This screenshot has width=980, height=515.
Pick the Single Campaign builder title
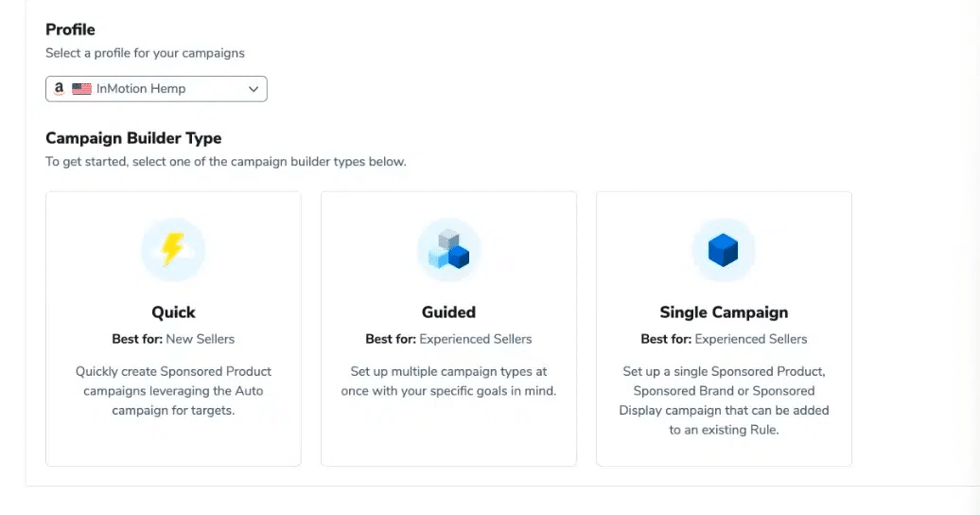[x=724, y=312]
